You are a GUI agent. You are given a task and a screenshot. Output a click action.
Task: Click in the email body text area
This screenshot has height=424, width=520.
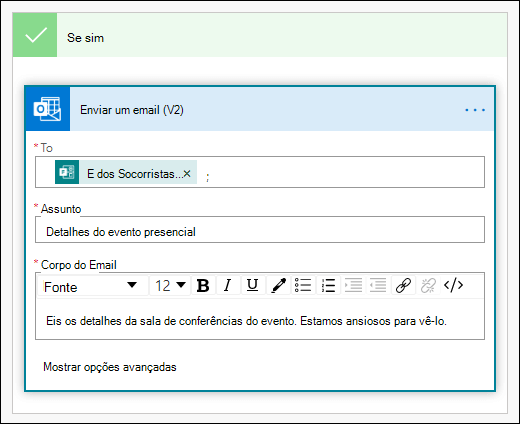[260, 319]
